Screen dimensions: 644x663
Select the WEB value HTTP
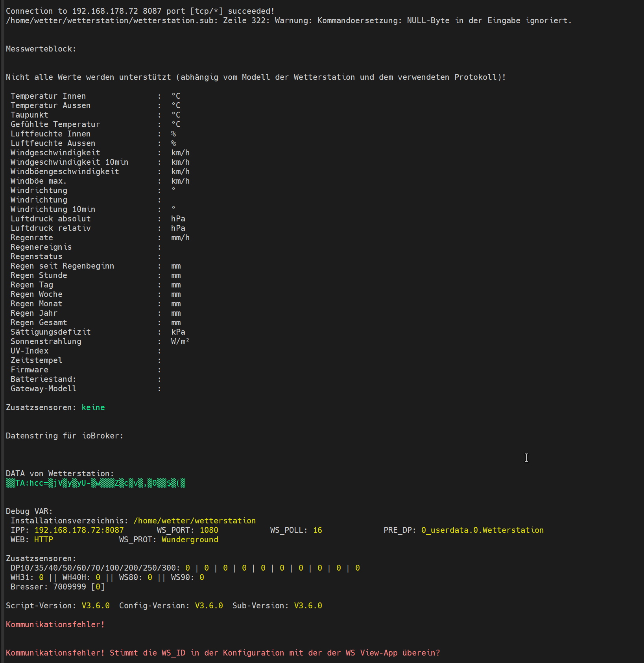point(43,540)
